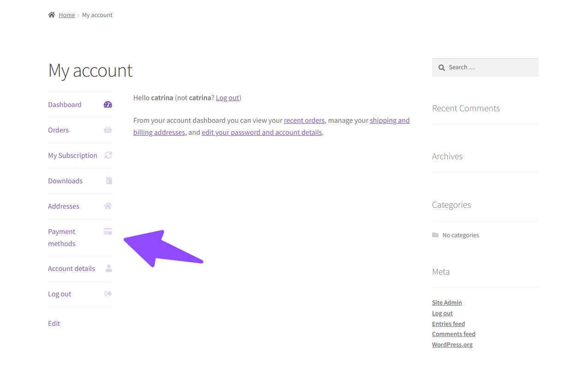This screenshot has width=588, height=367.
Task: Click the Dashboard gauge icon
Action: (x=108, y=105)
